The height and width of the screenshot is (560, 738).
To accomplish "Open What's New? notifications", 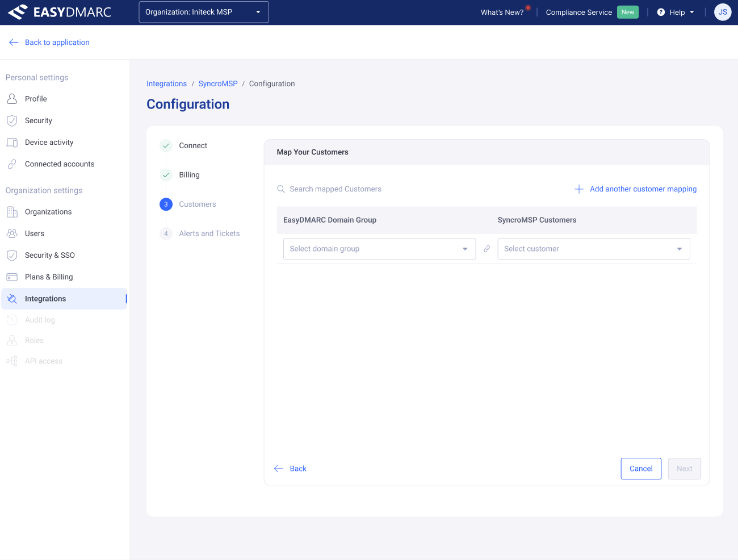I will pos(502,12).
